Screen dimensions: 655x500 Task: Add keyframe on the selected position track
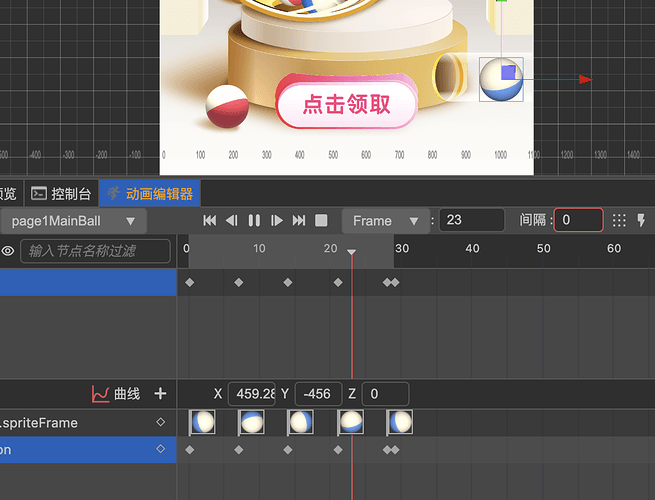click(x=160, y=449)
